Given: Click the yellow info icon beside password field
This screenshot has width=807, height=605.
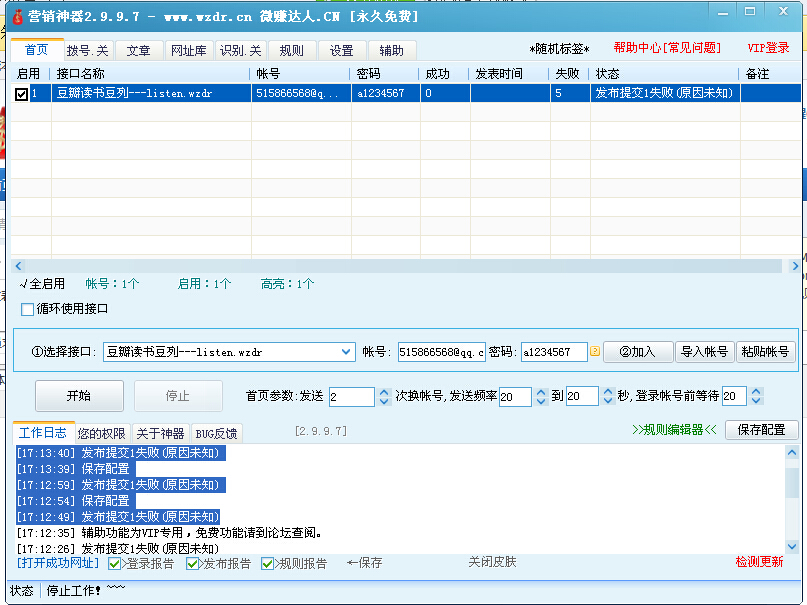Looking at the screenshot, I should (595, 351).
